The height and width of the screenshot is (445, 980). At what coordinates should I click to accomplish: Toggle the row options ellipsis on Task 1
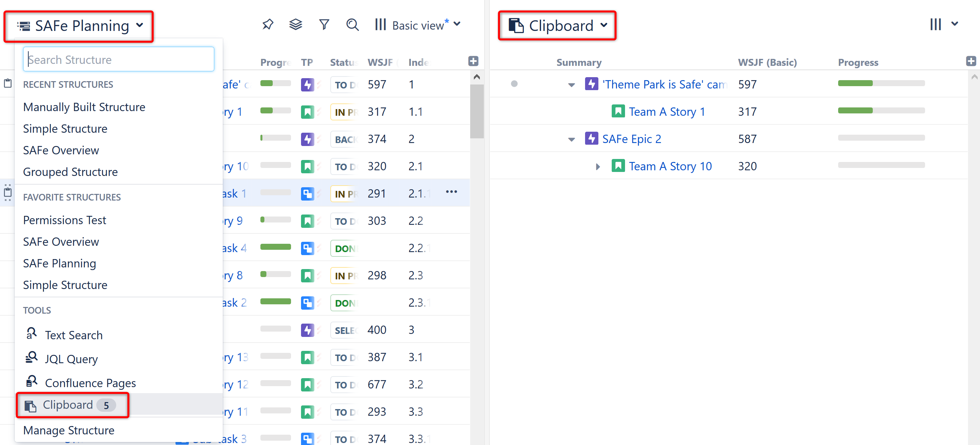451,192
